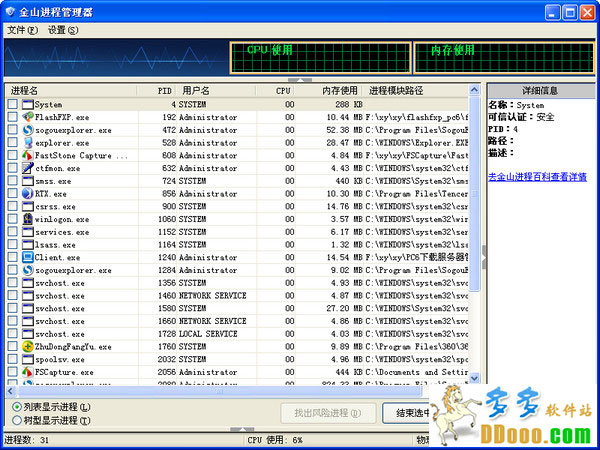Select the svchost.exe row with PID 1460
The image size is (600, 450).
237,295
